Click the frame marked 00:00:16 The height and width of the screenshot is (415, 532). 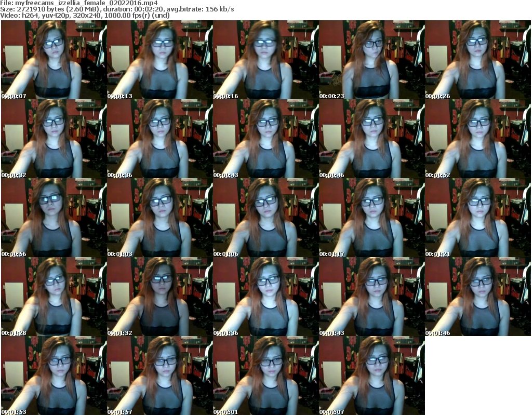point(265,60)
